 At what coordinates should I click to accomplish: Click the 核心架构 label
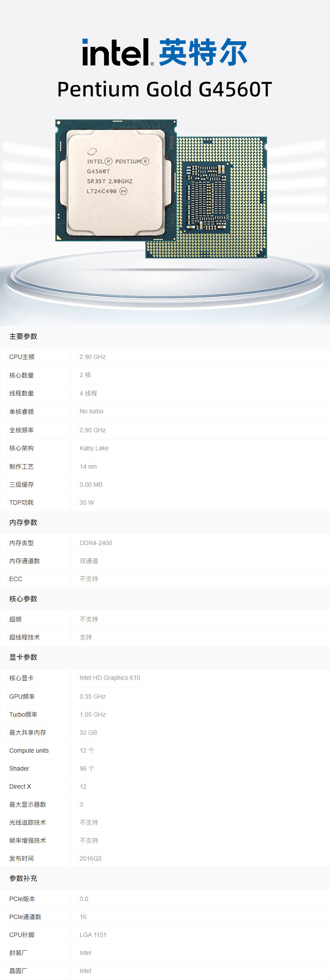click(x=22, y=448)
